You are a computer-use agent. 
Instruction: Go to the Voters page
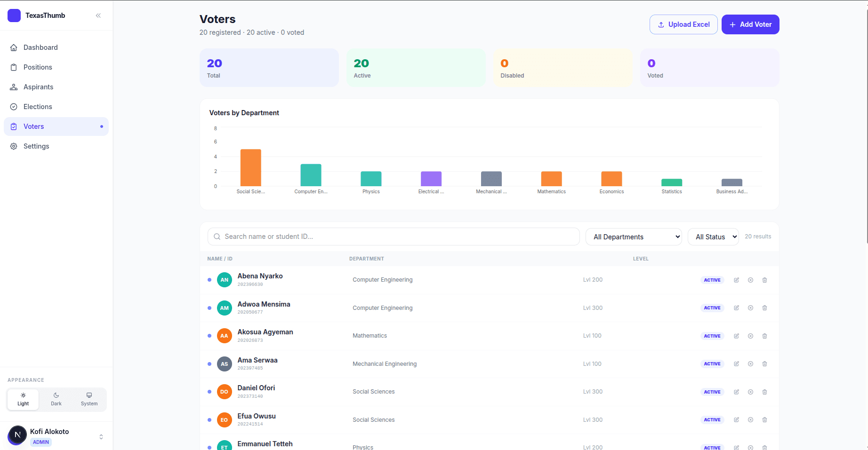pos(33,126)
